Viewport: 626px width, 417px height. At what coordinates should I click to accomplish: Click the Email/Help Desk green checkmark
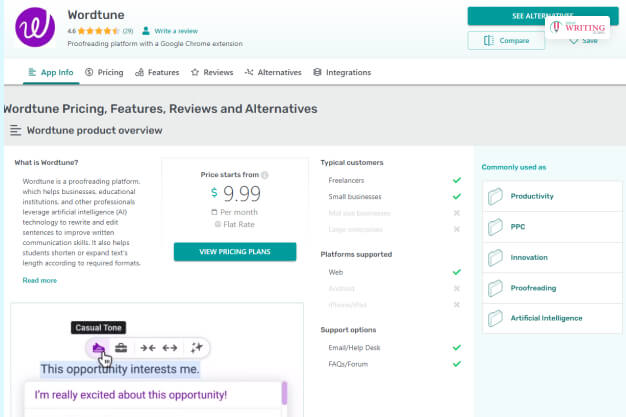pyautogui.click(x=457, y=348)
